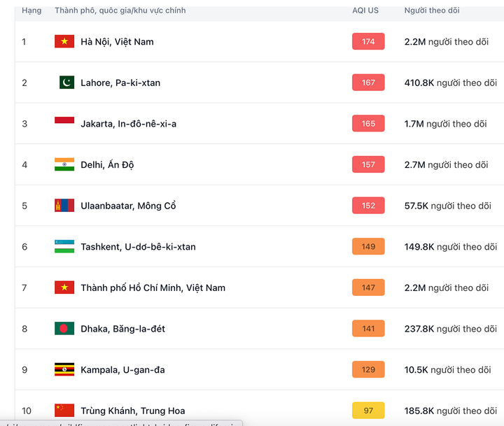Open the Hà Nội, Việt Nam city link

(117, 41)
